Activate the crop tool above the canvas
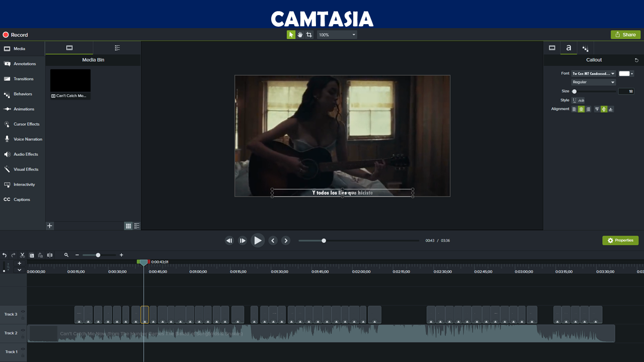 pyautogui.click(x=309, y=35)
